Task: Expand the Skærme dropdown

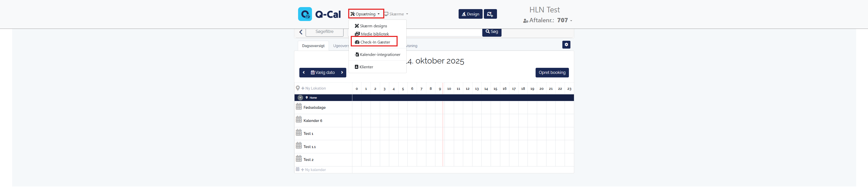Action: (x=396, y=14)
